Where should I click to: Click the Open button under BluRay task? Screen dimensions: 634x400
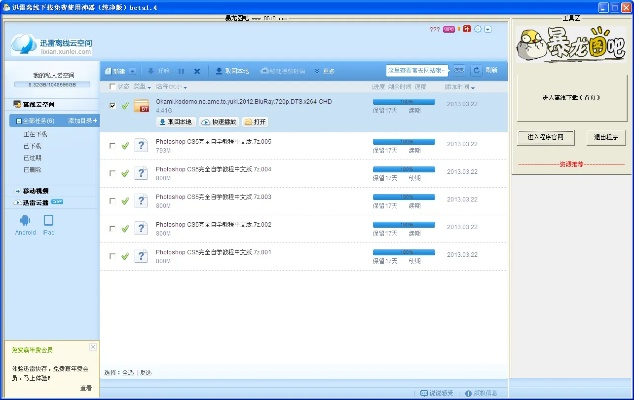[x=254, y=121]
